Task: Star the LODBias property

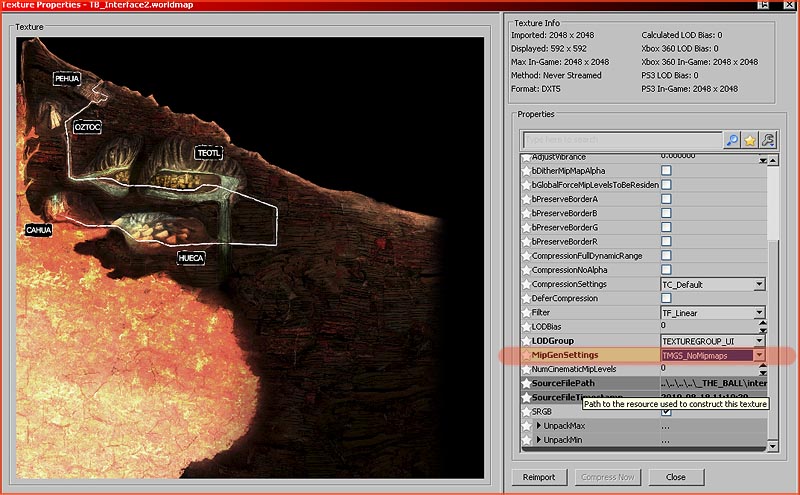Action: point(526,327)
